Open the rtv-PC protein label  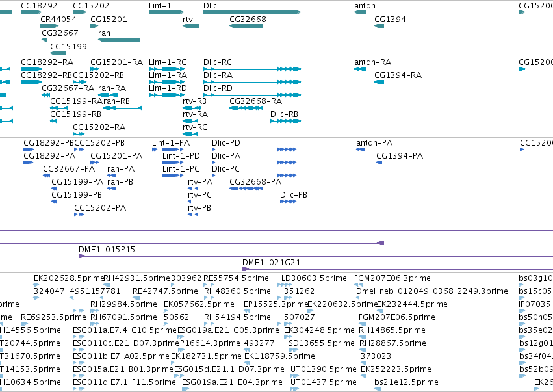pyautogui.click(x=199, y=195)
